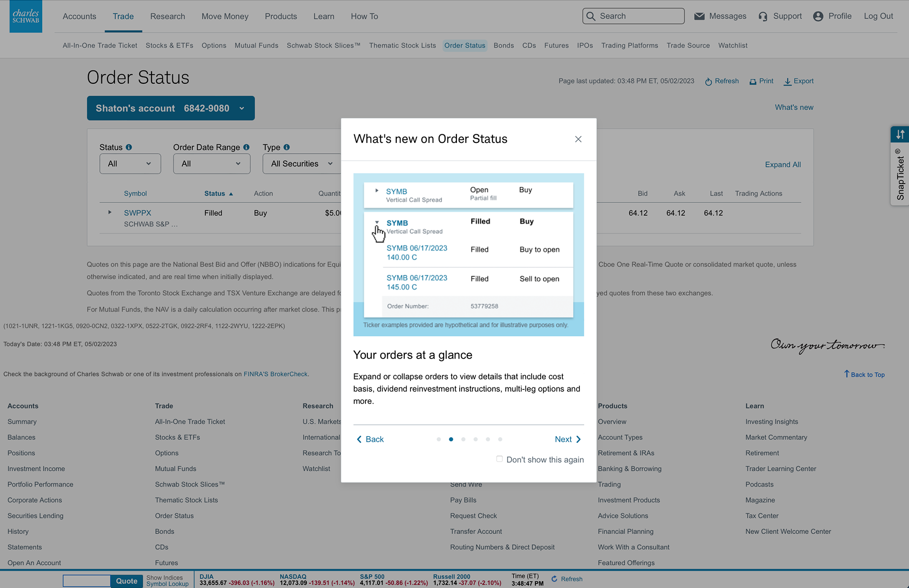Click the Symbol Lookup link

pyautogui.click(x=167, y=584)
